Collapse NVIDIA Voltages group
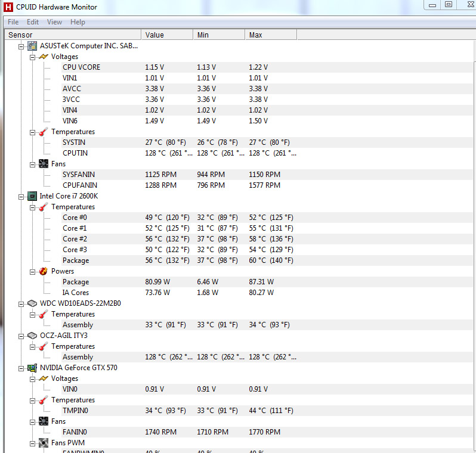Viewport: 476px width, 453px height. pos(32,380)
